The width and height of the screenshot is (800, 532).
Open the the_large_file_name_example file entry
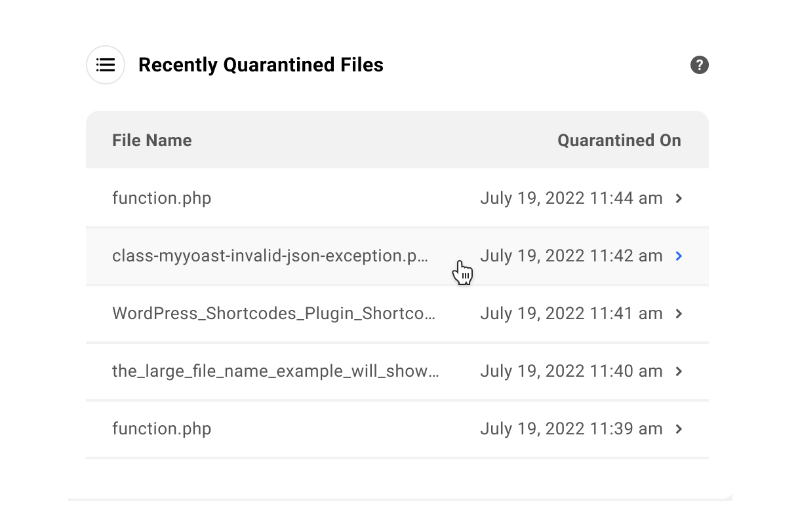click(275, 371)
